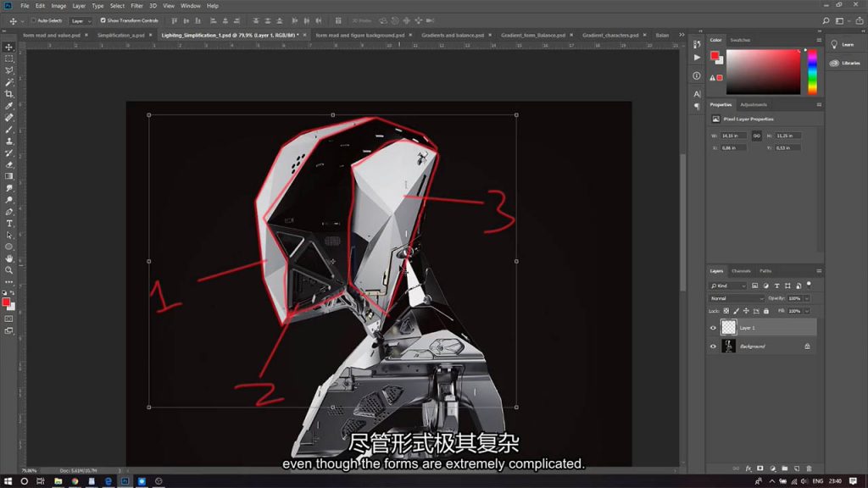Screen dimensions: 868x488
Task: Uncheck Show Transform Controls
Action: pos(103,20)
